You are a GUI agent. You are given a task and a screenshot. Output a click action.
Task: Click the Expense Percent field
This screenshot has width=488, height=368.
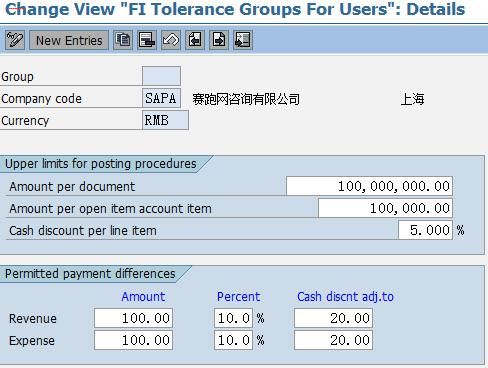click(233, 340)
